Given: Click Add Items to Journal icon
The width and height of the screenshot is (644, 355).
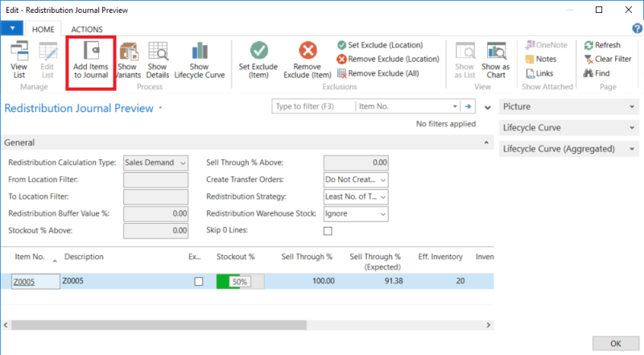Looking at the screenshot, I should click(91, 52).
